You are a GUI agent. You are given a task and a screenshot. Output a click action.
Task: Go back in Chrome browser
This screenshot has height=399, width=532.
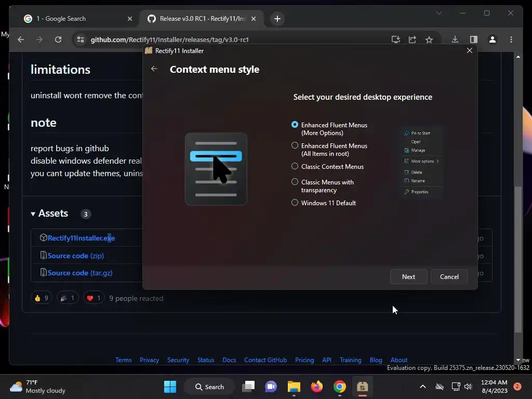click(21, 39)
